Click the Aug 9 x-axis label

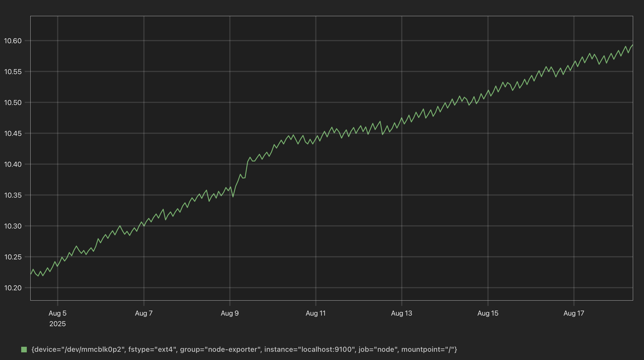click(x=230, y=313)
